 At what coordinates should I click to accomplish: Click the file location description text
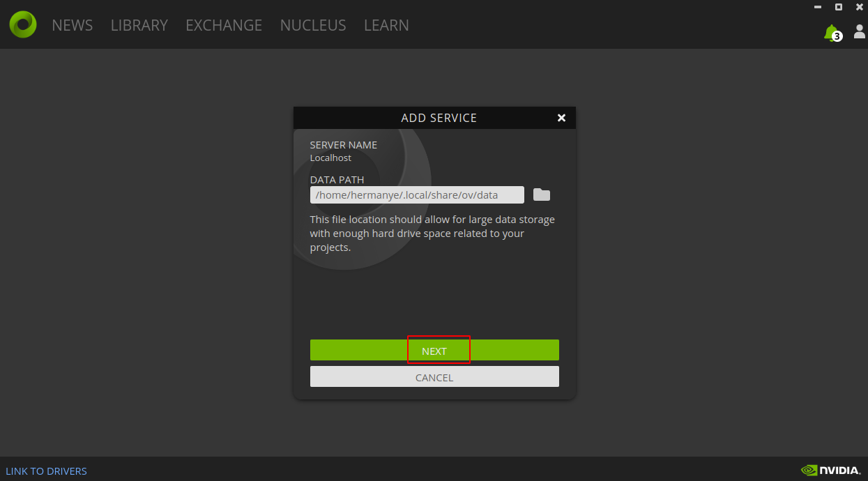pos(432,234)
